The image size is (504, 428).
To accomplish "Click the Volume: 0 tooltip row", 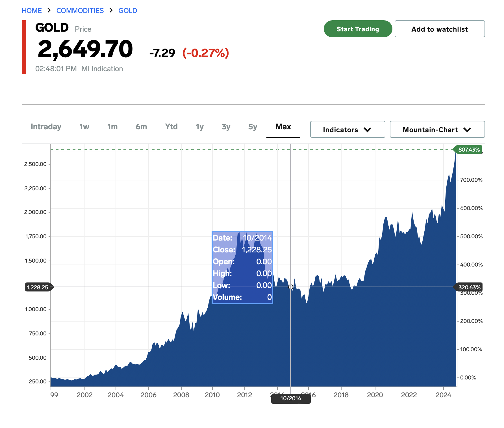I will [x=242, y=297].
